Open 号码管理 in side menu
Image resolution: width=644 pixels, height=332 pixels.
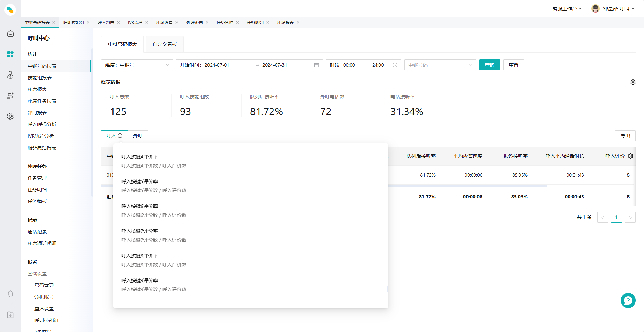tap(44, 285)
